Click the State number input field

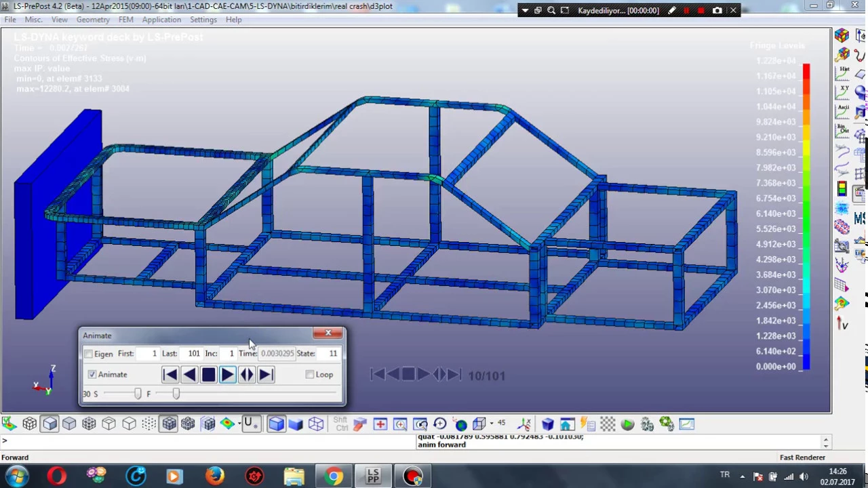(329, 353)
